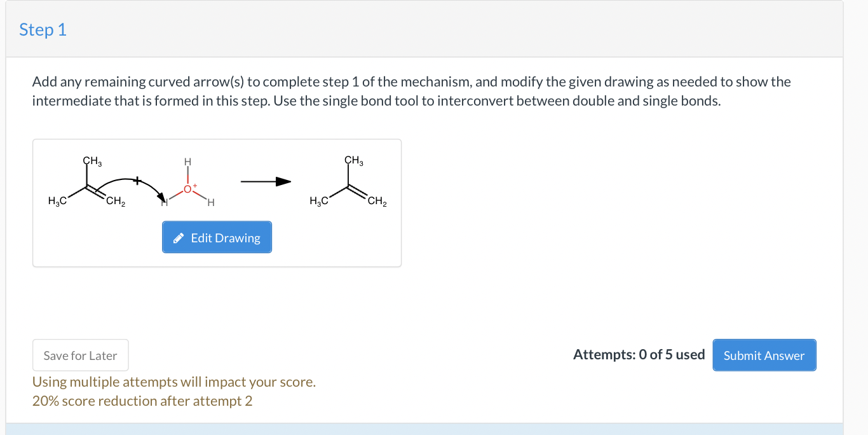Save the problem for later
This screenshot has height=435, width=868.
(80, 355)
